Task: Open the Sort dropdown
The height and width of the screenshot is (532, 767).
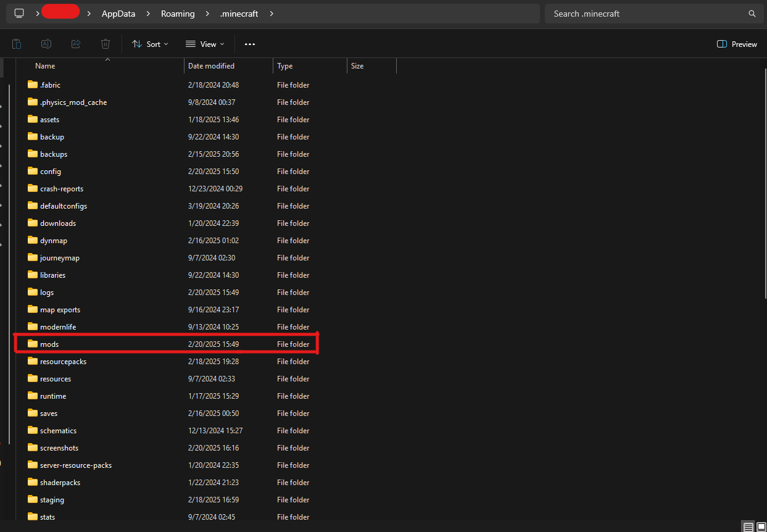Action: pos(150,44)
